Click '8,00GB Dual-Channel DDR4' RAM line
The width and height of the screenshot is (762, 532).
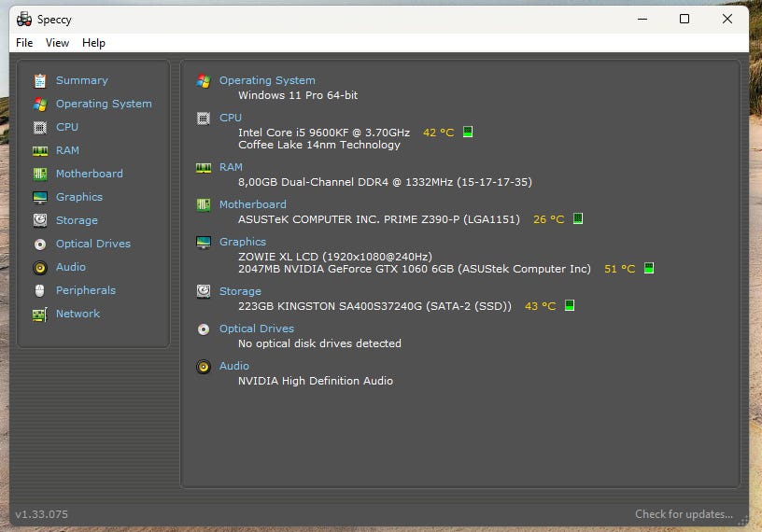pyautogui.click(x=385, y=182)
